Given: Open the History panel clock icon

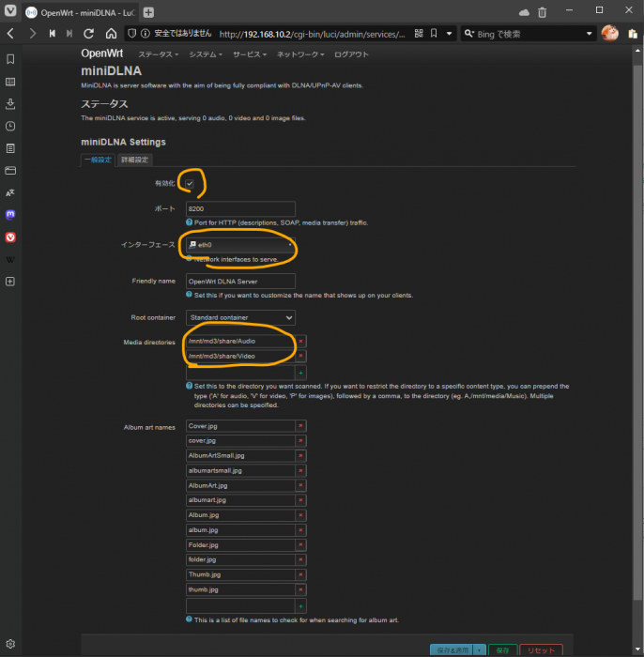Looking at the screenshot, I should click(x=10, y=126).
